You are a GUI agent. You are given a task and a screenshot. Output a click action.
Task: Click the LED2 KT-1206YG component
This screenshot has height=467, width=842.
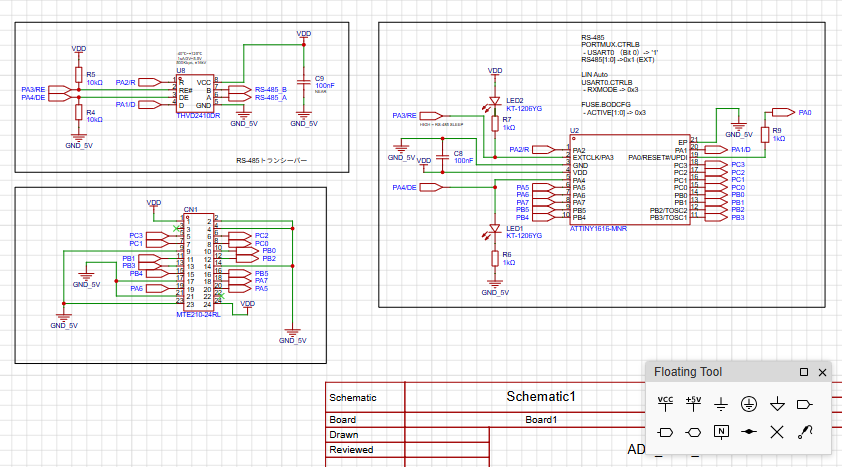coord(494,101)
